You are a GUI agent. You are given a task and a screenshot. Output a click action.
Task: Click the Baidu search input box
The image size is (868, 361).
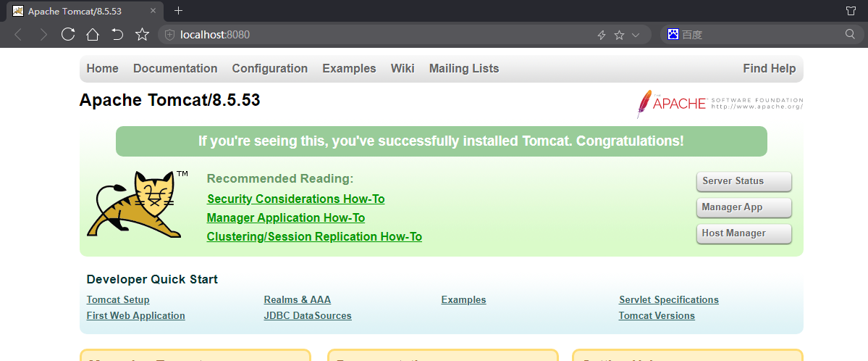point(761,35)
